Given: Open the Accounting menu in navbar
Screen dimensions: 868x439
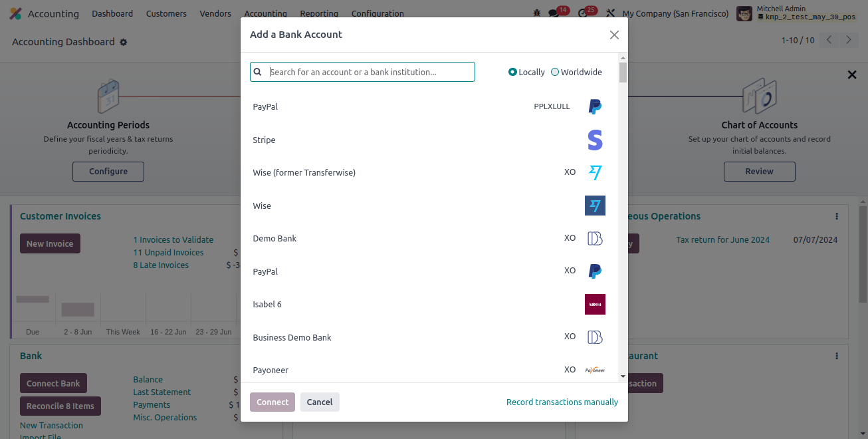Looking at the screenshot, I should coord(265,13).
